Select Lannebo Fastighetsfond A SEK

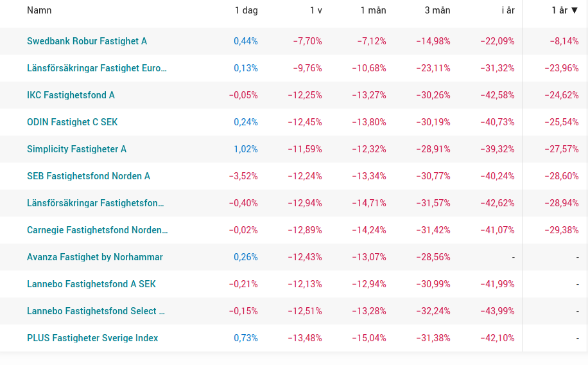pyautogui.click(x=91, y=284)
